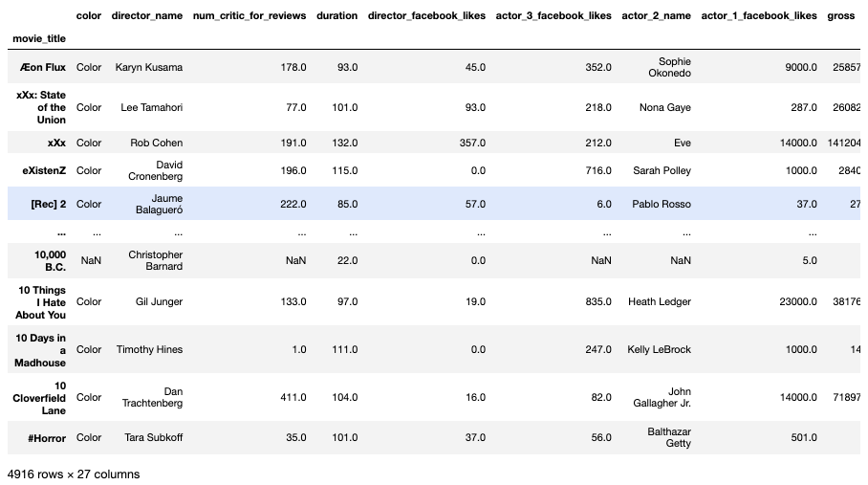
Task: Click director Tara Subkoff cell
Action: [153, 437]
